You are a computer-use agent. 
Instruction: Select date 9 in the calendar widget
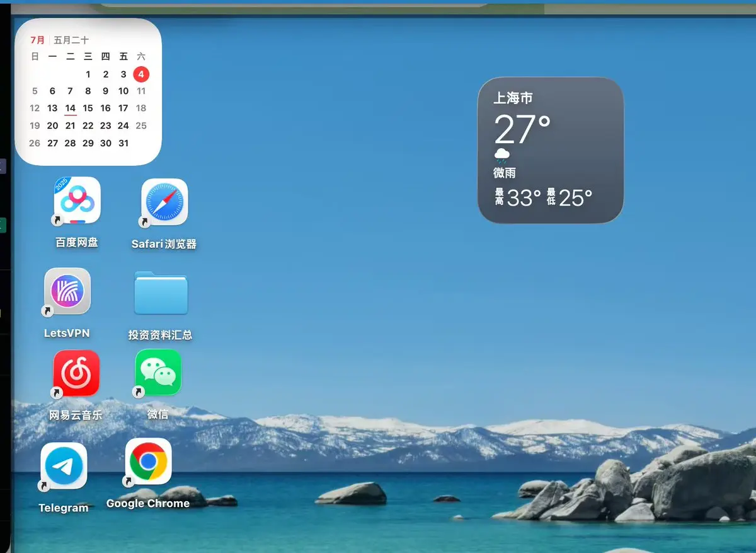106,91
